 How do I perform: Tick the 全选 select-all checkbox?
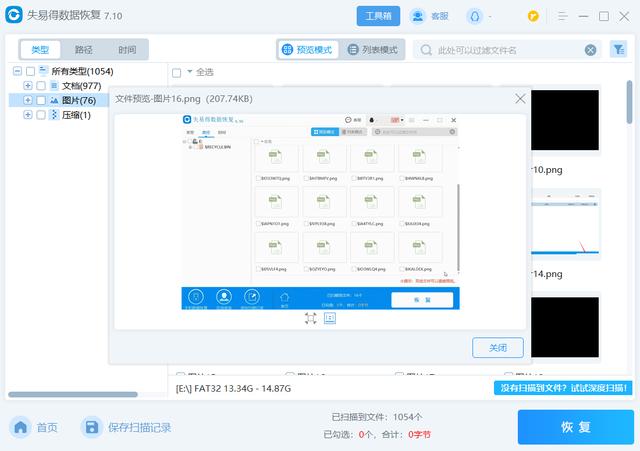tap(176, 73)
